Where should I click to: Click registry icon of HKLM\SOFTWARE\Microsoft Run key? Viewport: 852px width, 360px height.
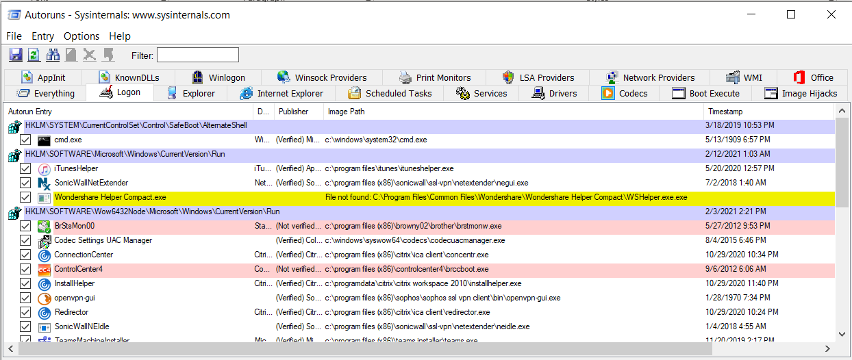[14, 156]
